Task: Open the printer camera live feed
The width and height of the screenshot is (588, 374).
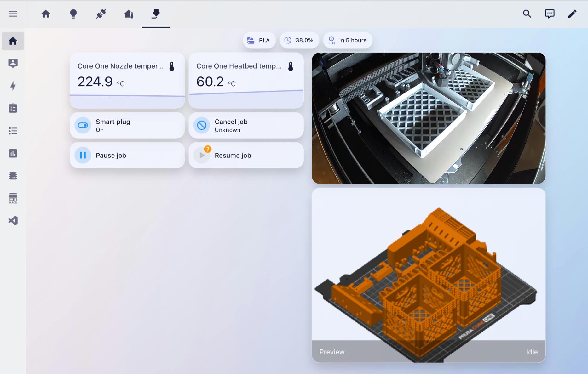Action: tap(428, 118)
